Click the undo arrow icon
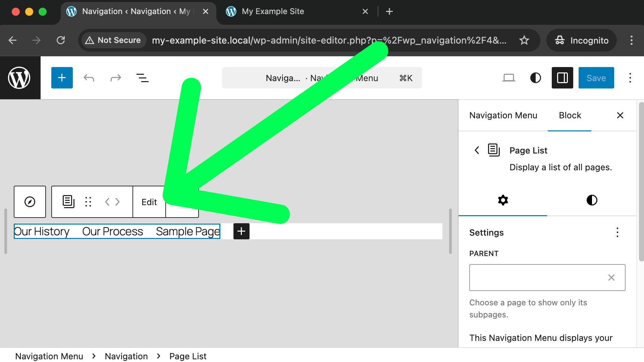The height and width of the screenshot is (362, 644). point(89,78)
